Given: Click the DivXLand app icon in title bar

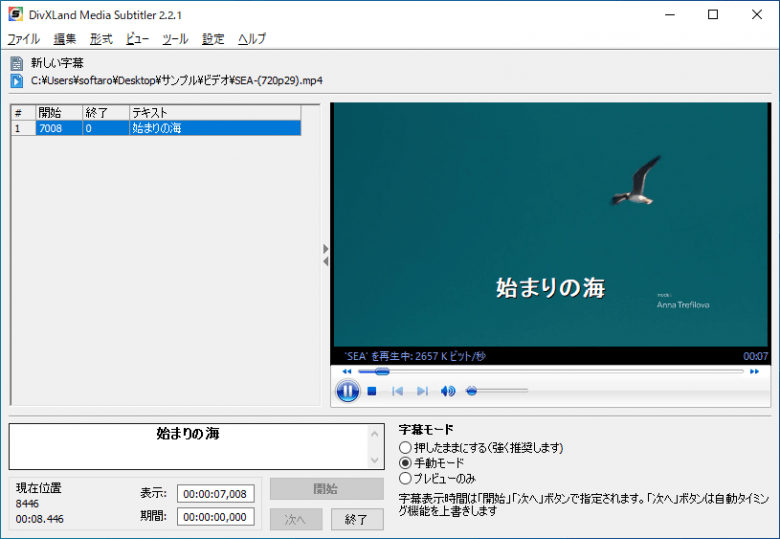Looking at the screenshot, I should click(x=15, y=14).
